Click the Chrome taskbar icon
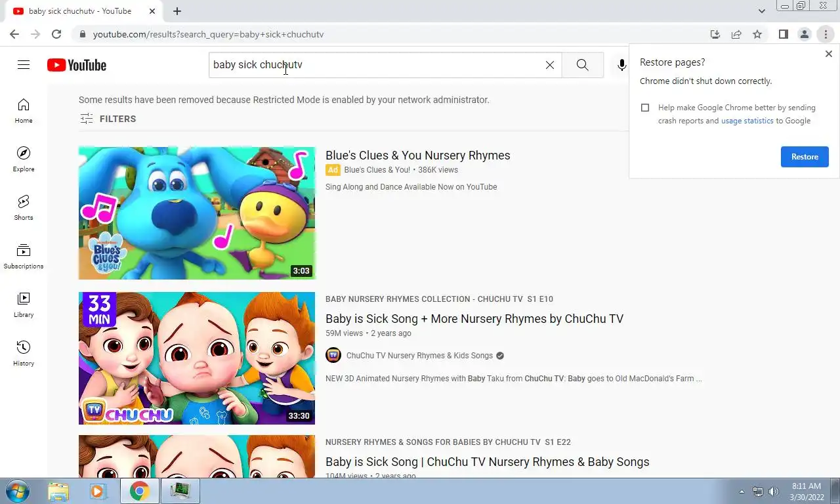 pyautogui.click(x=139, y=491)
